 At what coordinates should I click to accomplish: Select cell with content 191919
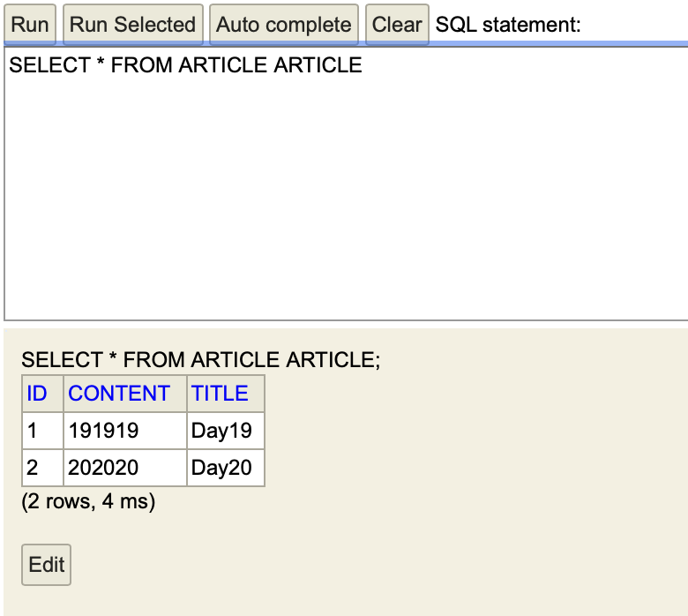[125, 431]
